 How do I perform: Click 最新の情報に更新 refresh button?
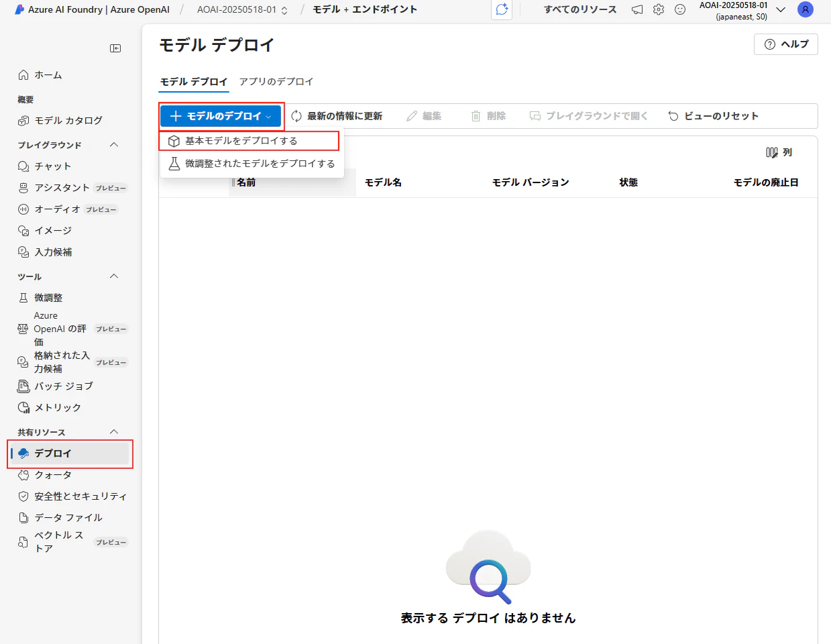337,116
